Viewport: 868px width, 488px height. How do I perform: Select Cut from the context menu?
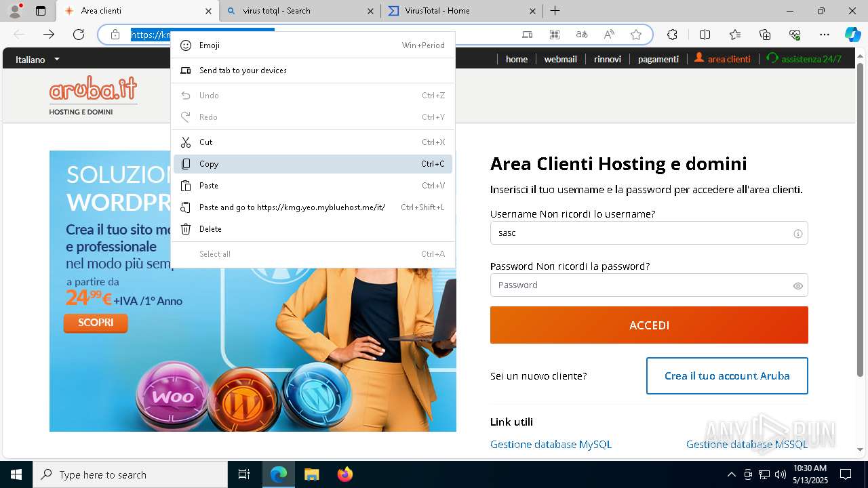313,142
